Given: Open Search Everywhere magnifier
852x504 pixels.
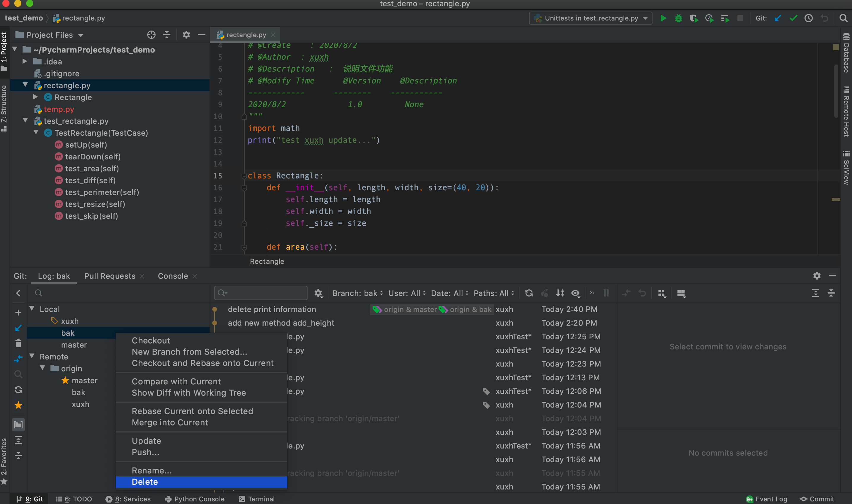Looking at the screenshot, I should pyautogui.click(x=843, y=18).
